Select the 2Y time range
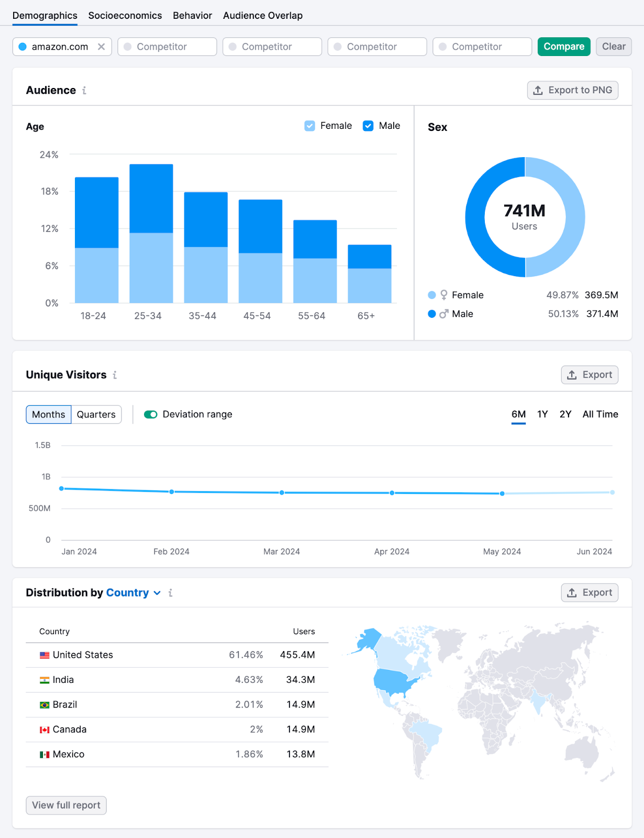The image size is (644, 838). click(565, 414)
